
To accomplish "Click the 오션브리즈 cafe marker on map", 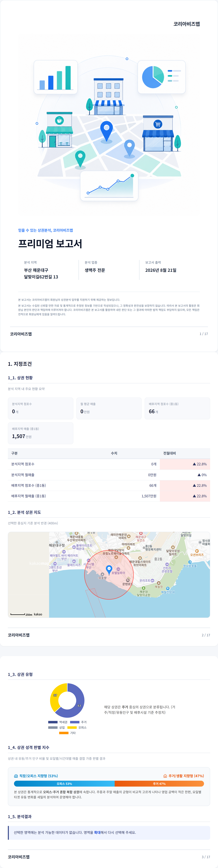I will (197, 551).
